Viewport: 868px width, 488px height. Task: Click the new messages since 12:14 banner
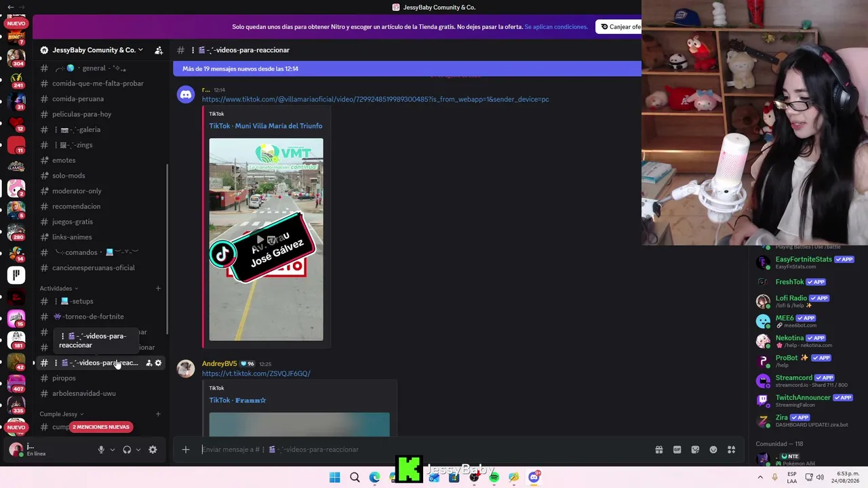(x=407, y=68)
